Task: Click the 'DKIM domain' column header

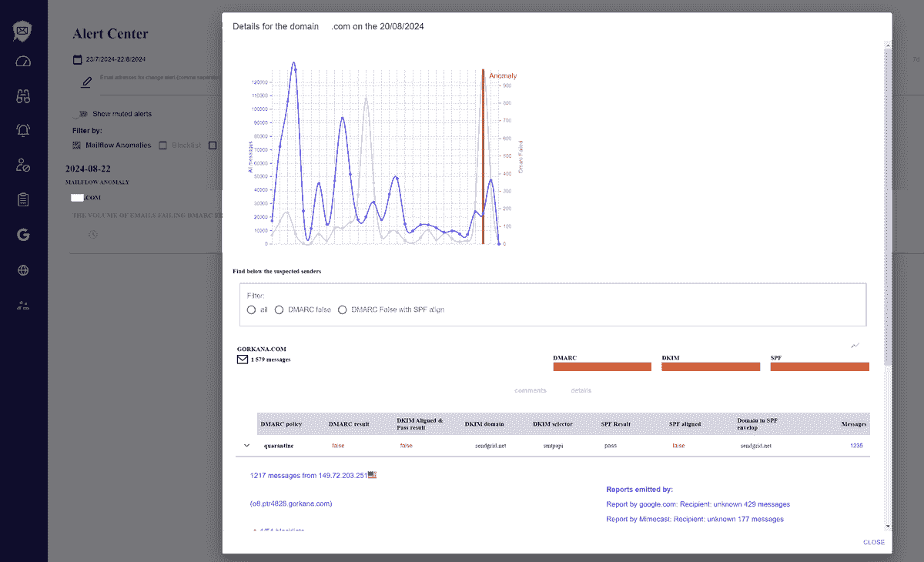Action: (484, 424)
